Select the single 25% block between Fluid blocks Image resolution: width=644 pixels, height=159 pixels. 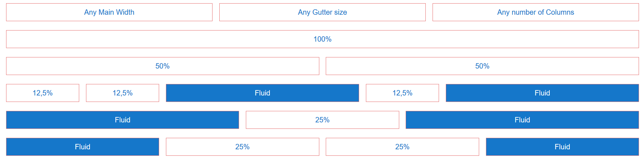323,120
